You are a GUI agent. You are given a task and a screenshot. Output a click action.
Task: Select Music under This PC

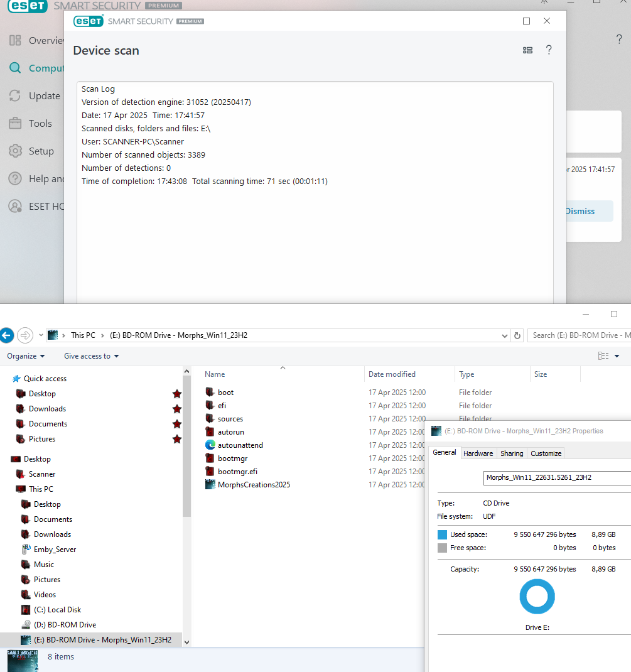(44, 565)
